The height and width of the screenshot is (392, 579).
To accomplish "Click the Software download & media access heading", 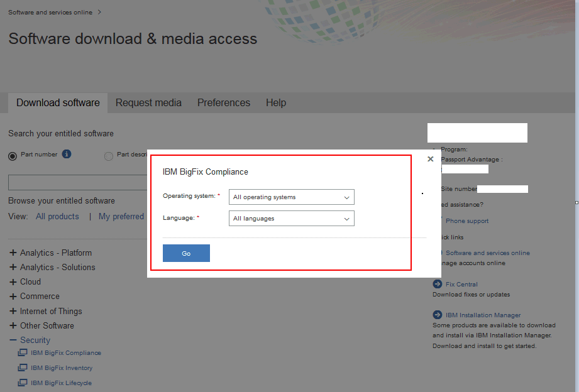I will point(133,39).
